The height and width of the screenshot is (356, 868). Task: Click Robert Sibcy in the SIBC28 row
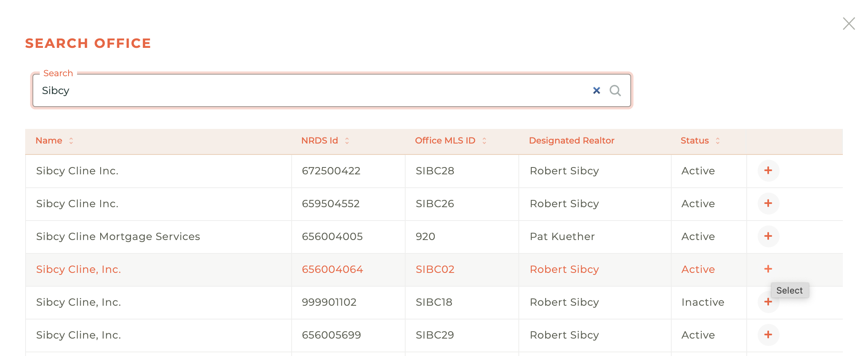564,171
